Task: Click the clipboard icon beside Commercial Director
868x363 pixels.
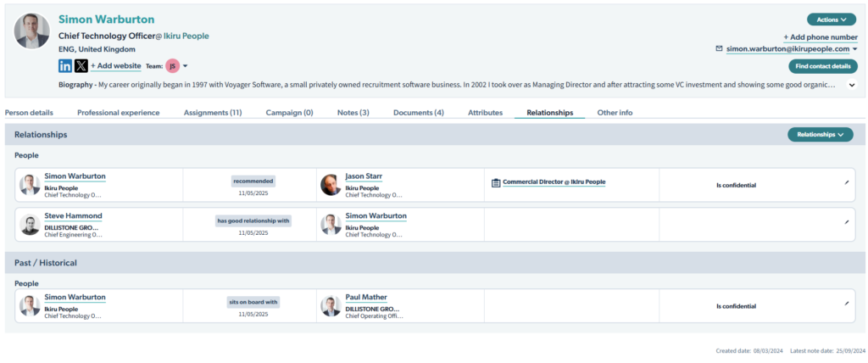Action: pos(496,182)
